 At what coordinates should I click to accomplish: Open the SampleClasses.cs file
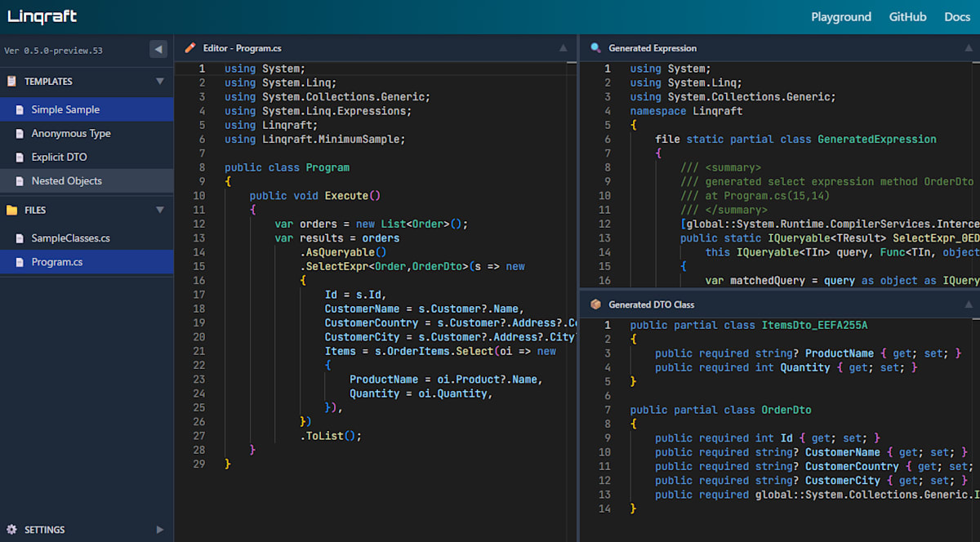70,238
